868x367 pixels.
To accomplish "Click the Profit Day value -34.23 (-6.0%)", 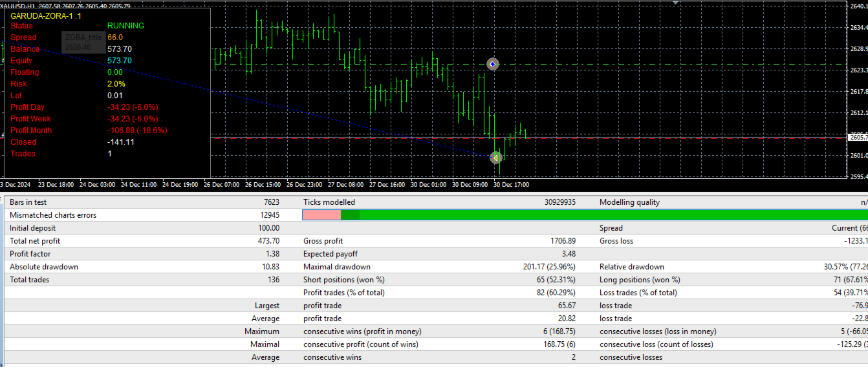I will [133, 107].
